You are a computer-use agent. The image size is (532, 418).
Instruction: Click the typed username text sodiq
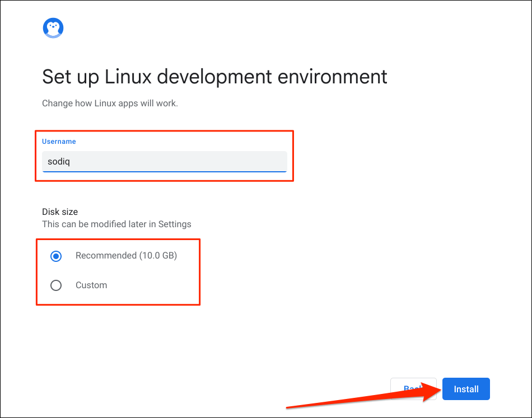(x=59, y=162)
